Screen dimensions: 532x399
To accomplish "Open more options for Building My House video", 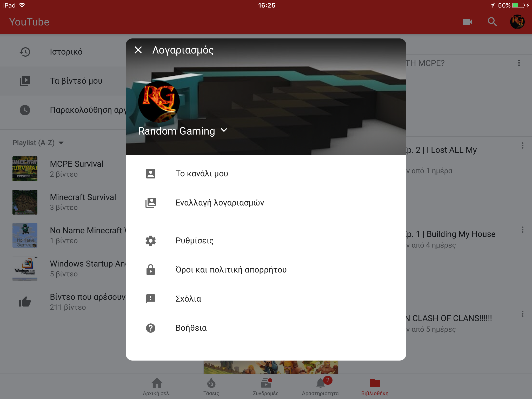I will point(523,230).
